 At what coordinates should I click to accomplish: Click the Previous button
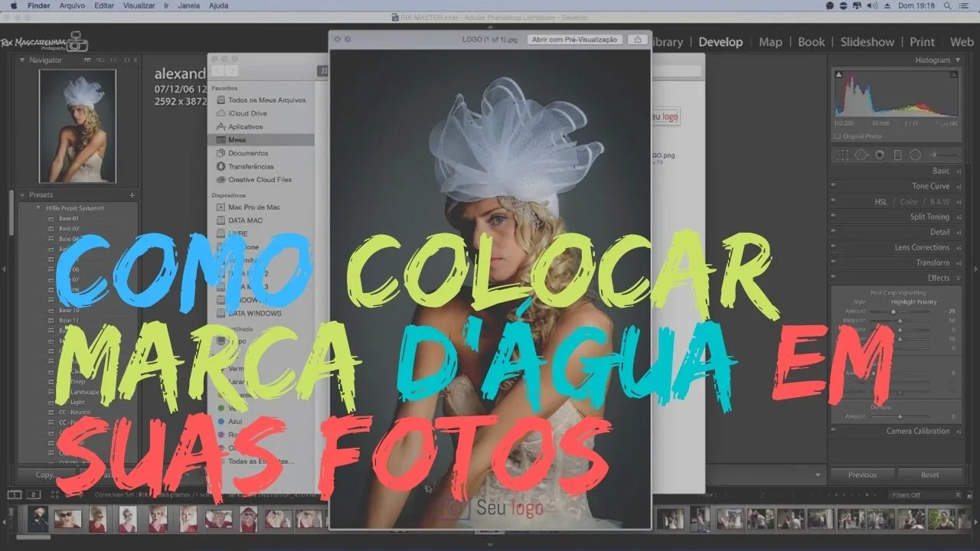point(862,474)
